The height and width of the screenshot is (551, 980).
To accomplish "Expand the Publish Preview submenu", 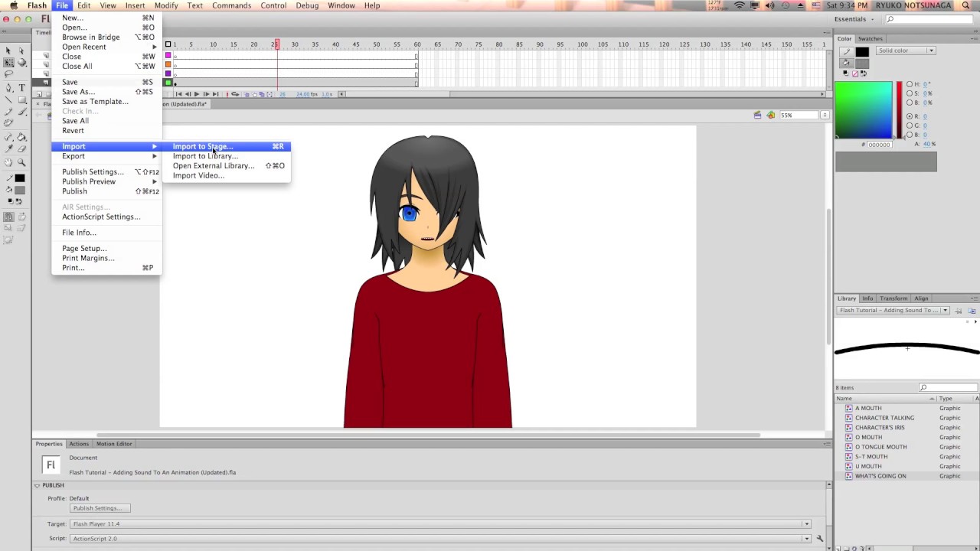I will pos(106,181).
